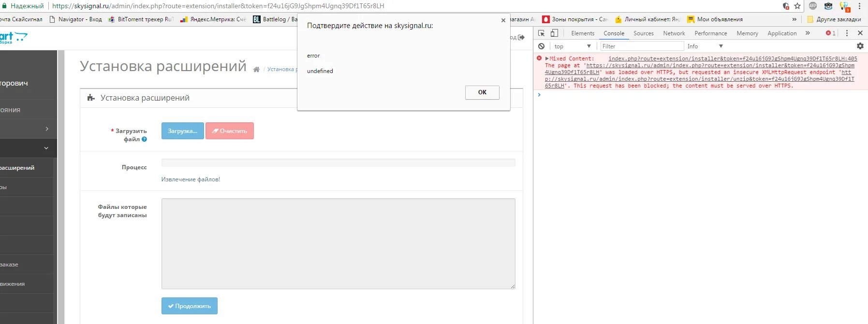Click the red error count indicator
Image resolution: width=868 pixels, height=324 pixels.
coord(830,33)
